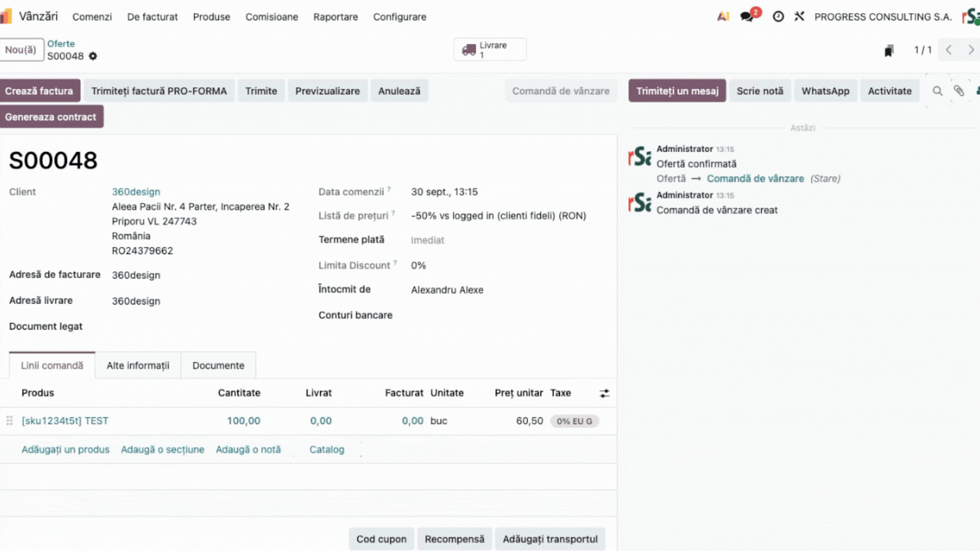The width and height of the screenshot is (980, 551).
Task: Open the activities clock icon
Action: tap(778, 17)
